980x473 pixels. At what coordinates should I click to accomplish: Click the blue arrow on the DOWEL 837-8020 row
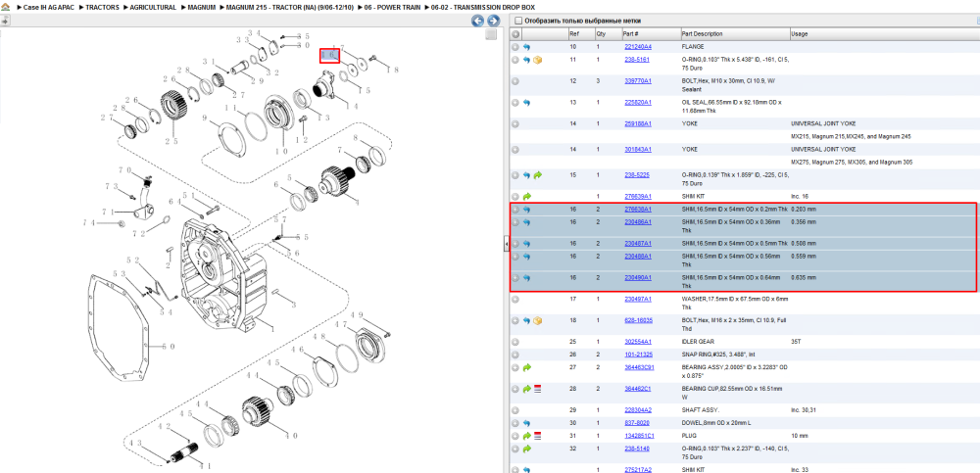(x=526, y=423)
